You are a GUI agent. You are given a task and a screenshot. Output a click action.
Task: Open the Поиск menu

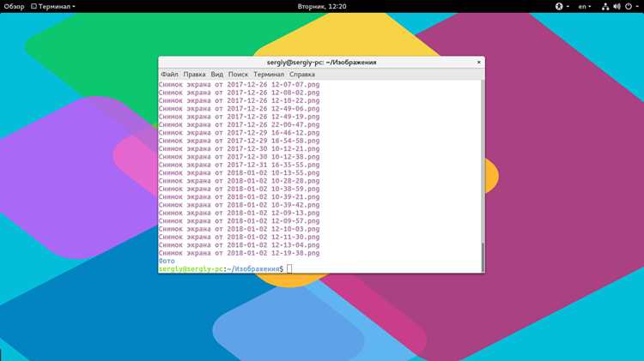coord(238,75)
